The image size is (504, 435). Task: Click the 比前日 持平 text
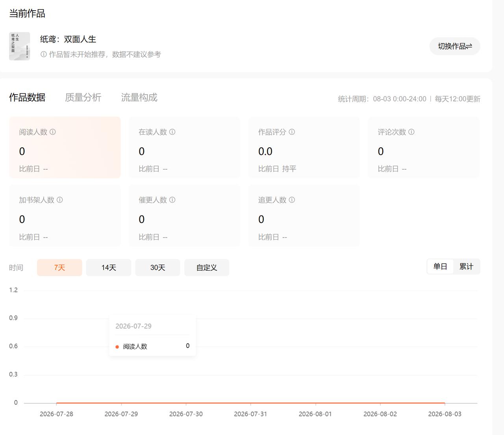[x=277, y=169]
